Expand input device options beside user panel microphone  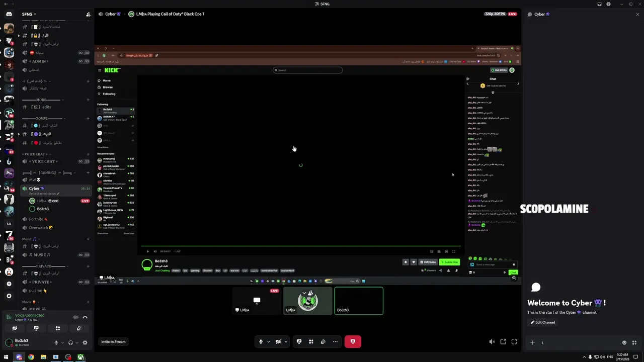click(62, 342)
